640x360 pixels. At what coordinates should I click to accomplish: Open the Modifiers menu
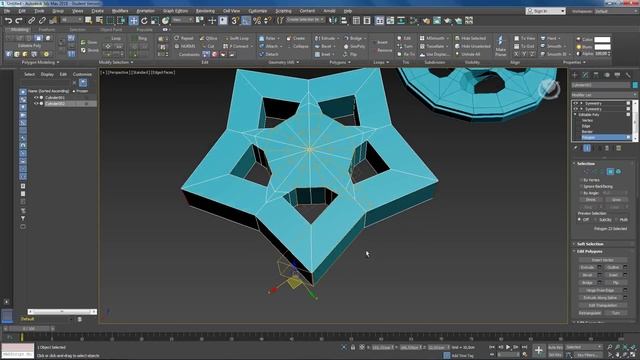coord(120,11)
